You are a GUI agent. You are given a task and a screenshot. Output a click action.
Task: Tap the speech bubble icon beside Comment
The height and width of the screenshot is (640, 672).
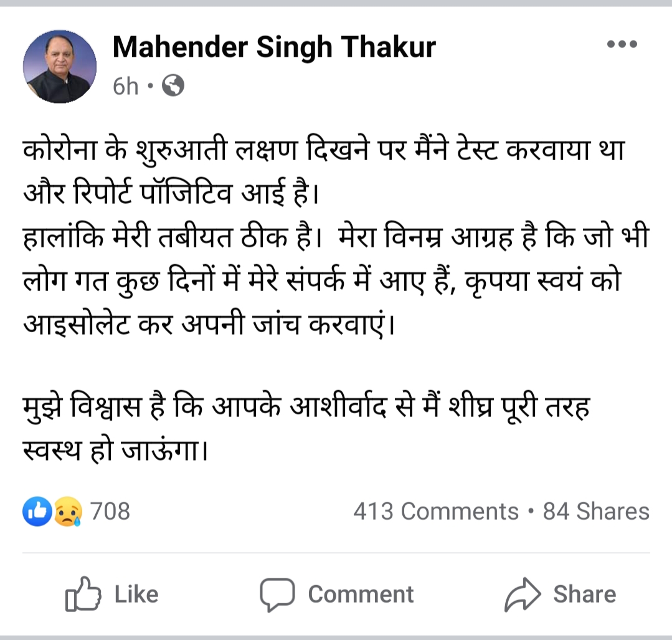tap(277, 595)
